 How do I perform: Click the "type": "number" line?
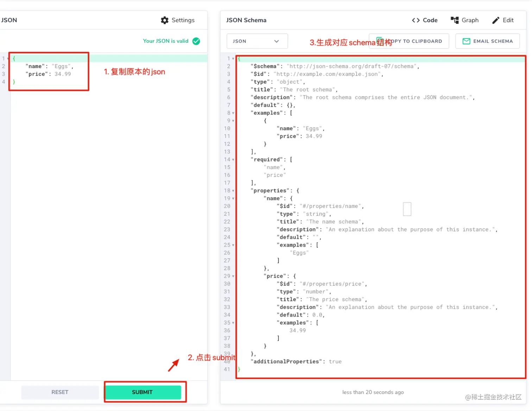[304, 292]
